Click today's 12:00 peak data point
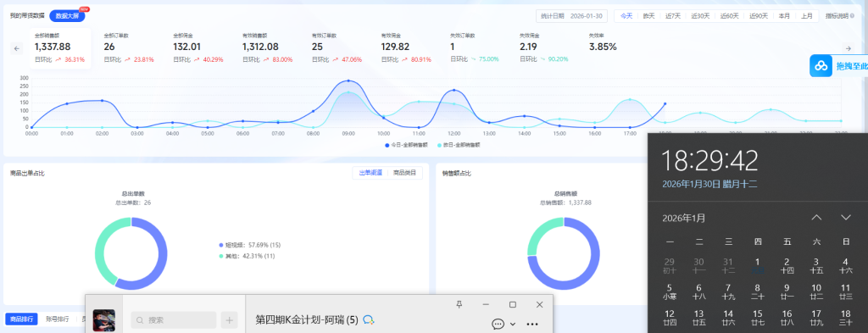This screenshot has height=333, width=868. click(x=454, y=90)
